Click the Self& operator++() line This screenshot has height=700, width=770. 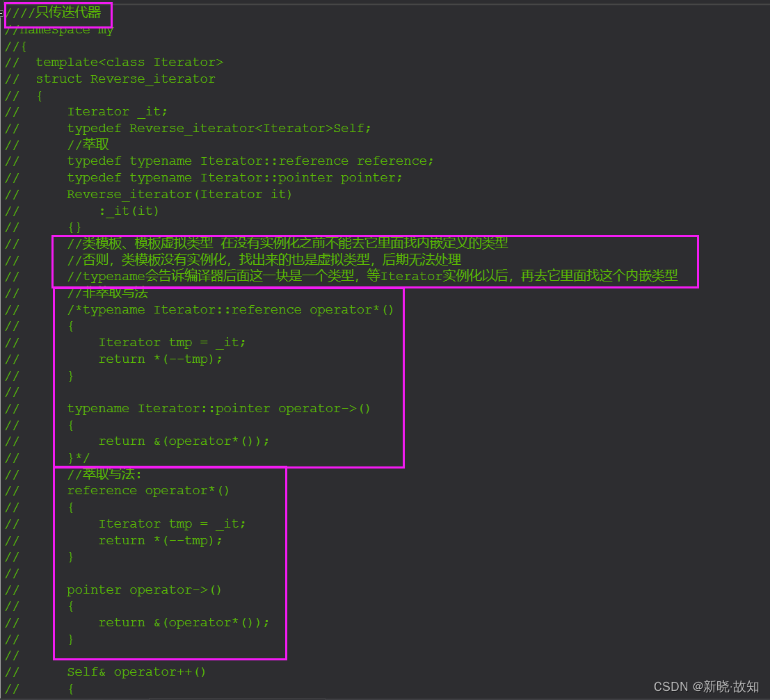pos(136,672)
